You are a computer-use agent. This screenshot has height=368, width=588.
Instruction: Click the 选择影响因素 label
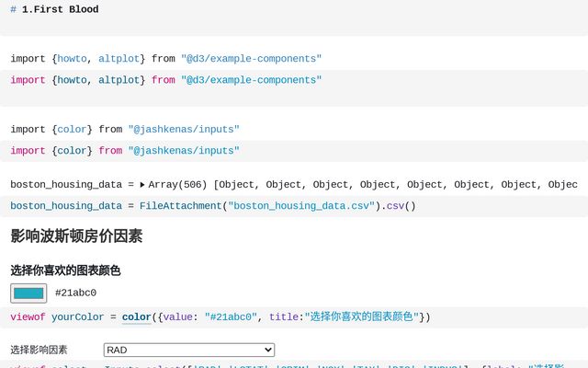tap(39, 350)
